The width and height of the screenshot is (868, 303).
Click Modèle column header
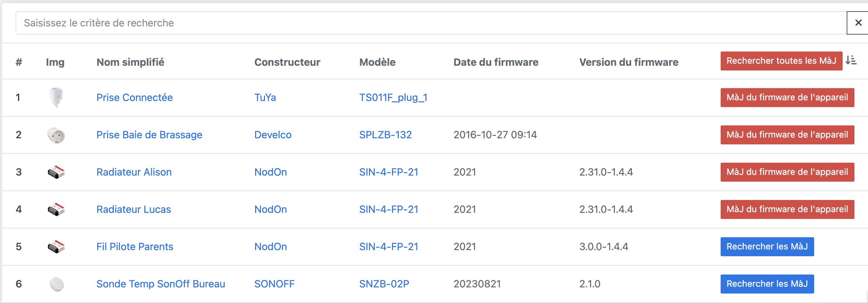pyautogui.click(x=377, y=62)
